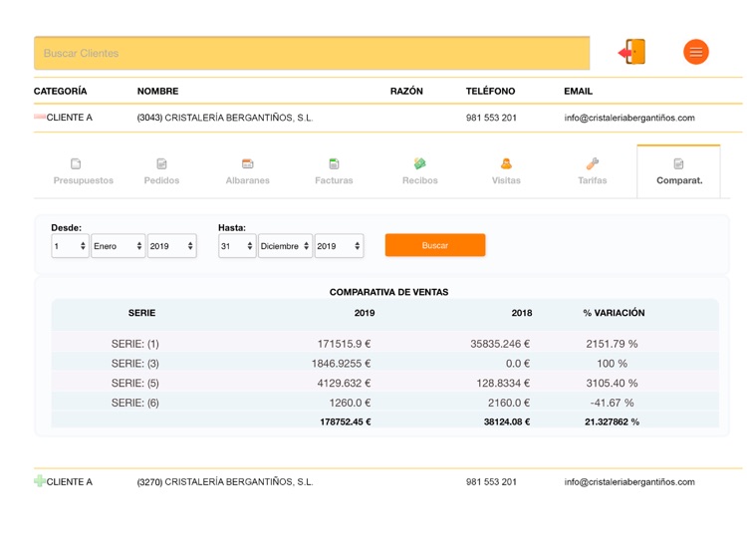Screen dimensions: 747x560
Task: Click the Recibos money icon
Action: coord(419,164)
